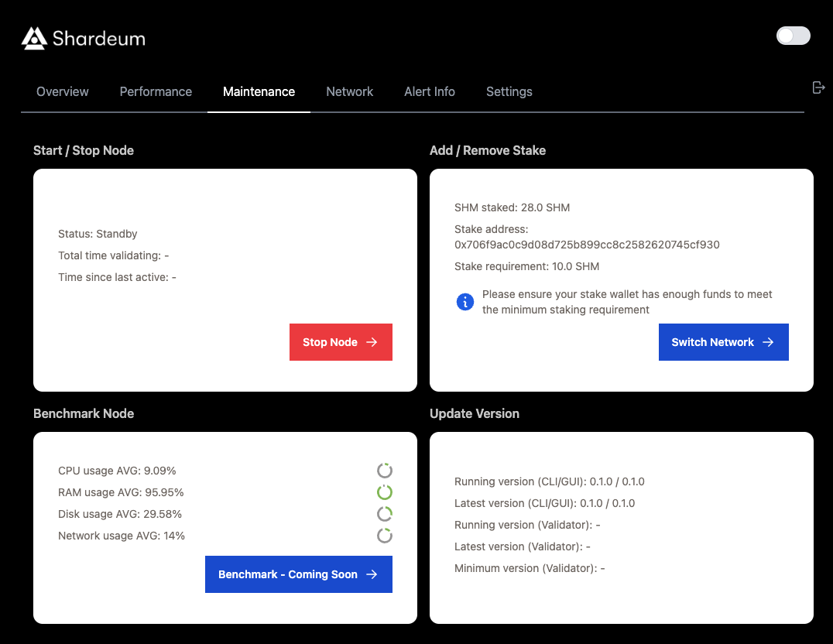Select the stake address 0x706f9ac0c9d08d725b899cc8c2582620745cf930

pos(587,245)
